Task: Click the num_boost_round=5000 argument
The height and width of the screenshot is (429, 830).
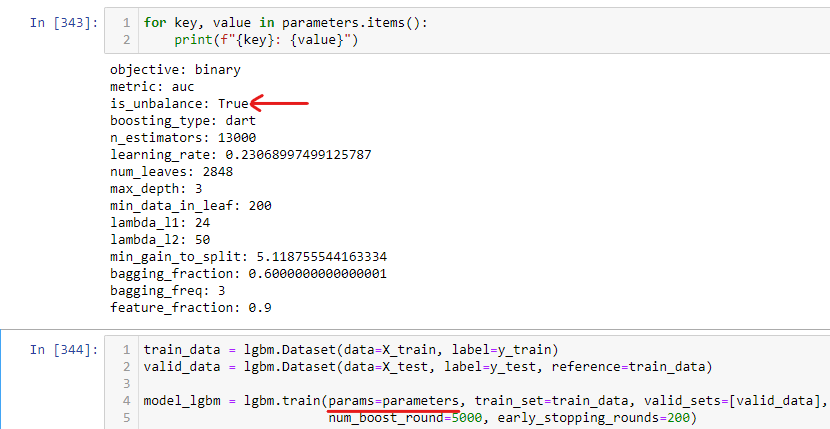Action: coord(405,418)
